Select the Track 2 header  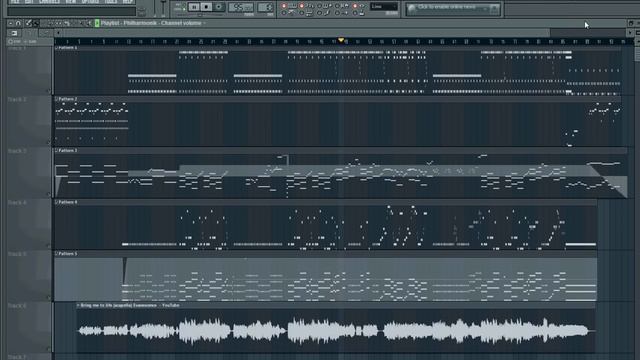pos(29,122)
